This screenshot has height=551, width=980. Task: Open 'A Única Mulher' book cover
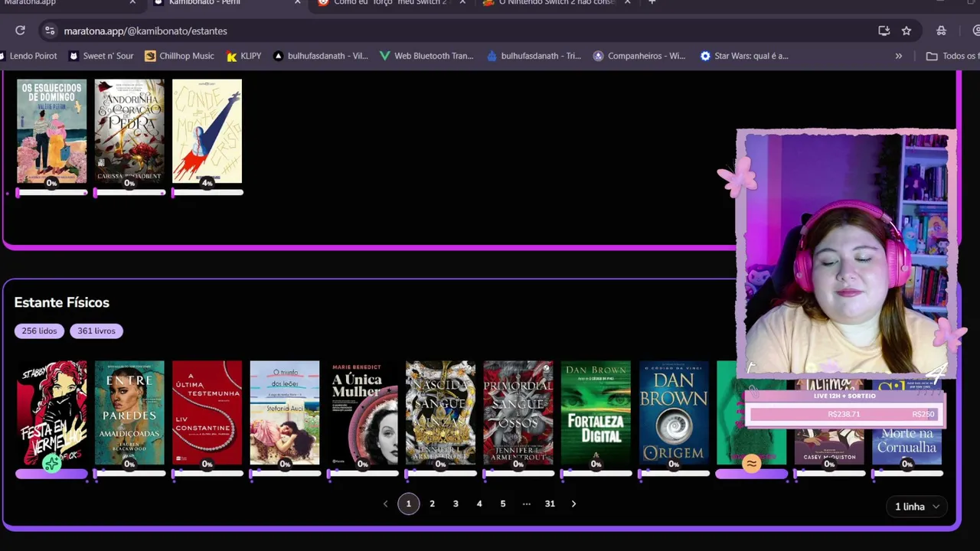tap(363, 412)
